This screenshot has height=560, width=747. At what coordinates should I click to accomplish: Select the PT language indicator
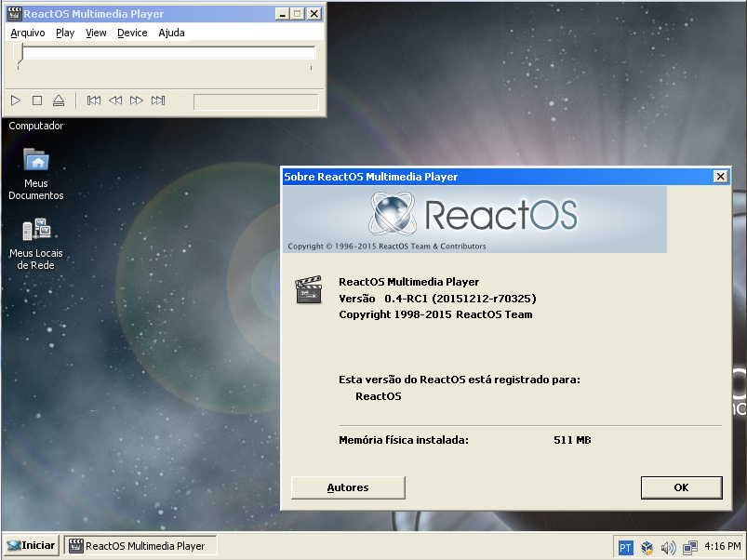tap(625, 547)
